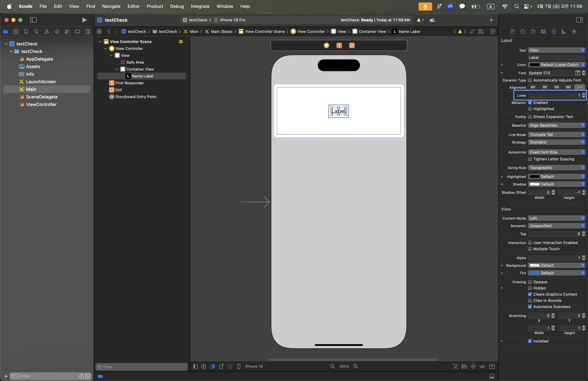This screenshot has height=381, width=588.
Task: Open the Product menu
Action: [x=155, y=6]
